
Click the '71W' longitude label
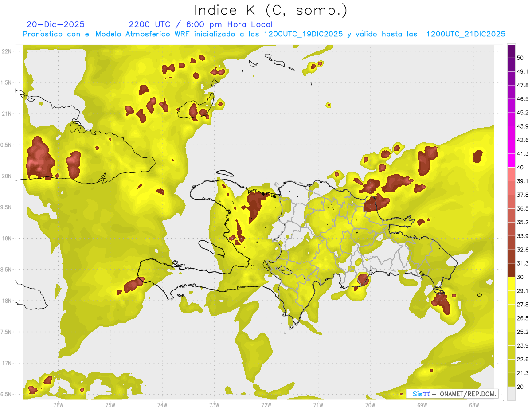point(318,404)
